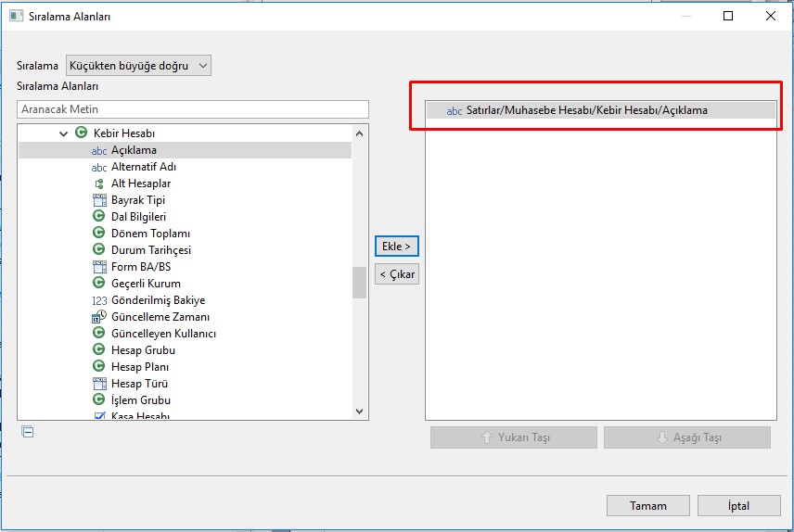Click the green icon beside Dal Bilgileri

tap(99, 217)
